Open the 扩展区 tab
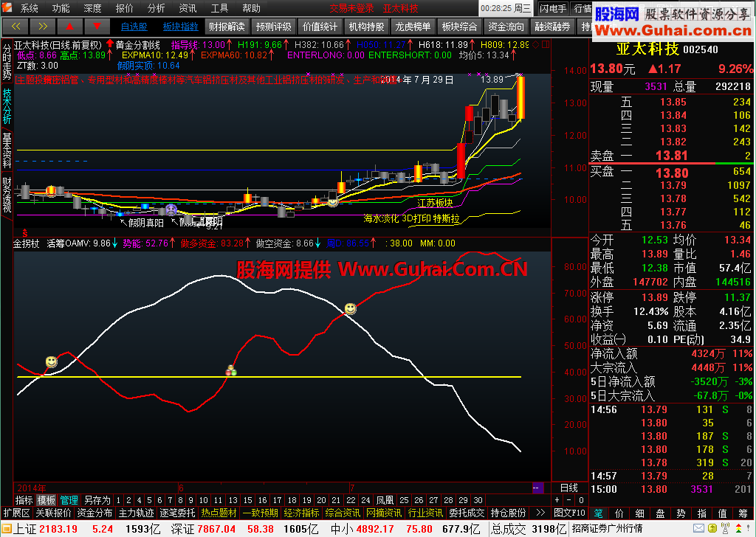Viewport: 756px width, 537px height. click(x=17, y=513)
